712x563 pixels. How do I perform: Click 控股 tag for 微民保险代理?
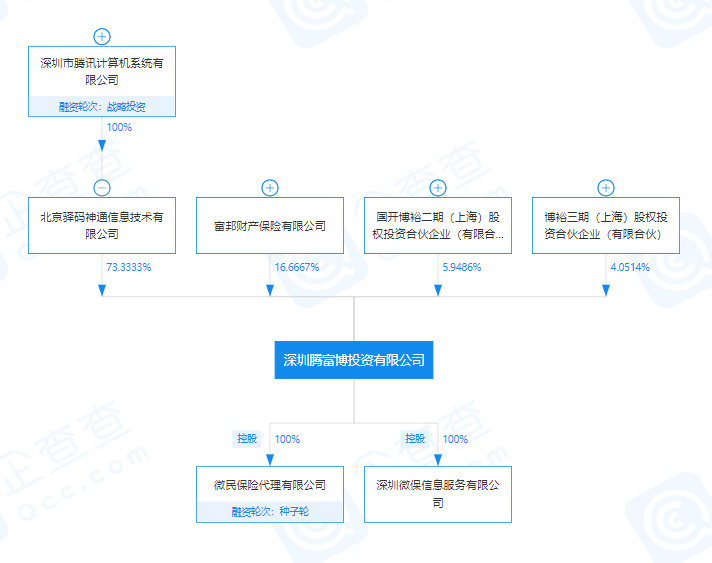pyautogui.click(x=247, y=439)
